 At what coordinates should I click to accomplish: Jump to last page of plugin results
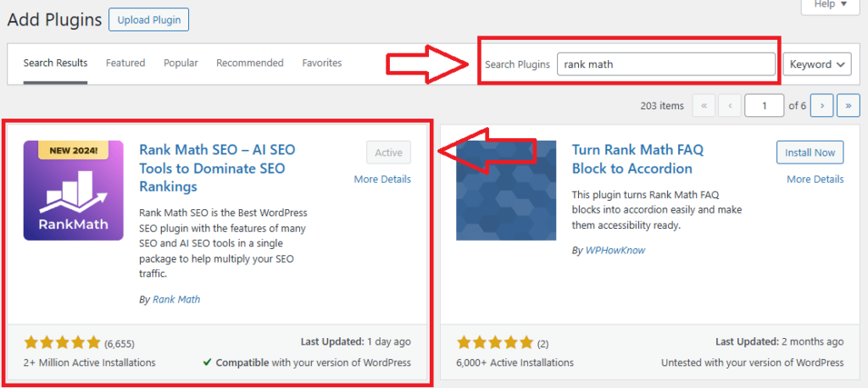point(849,106)
